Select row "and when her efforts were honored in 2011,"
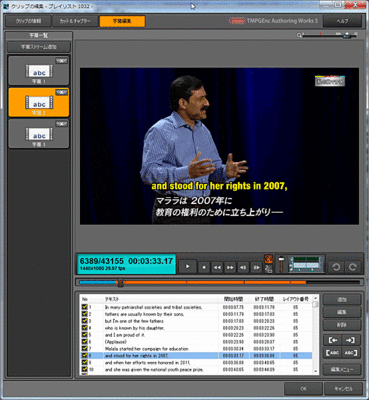Viewport: 369px width, 400px height. pyautogui.click(x=196, y=362)
